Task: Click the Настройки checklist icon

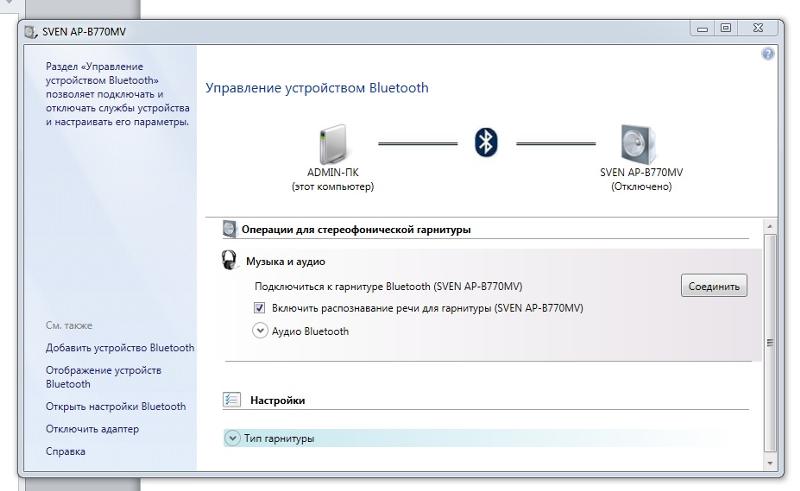Action: coord(232,400)
